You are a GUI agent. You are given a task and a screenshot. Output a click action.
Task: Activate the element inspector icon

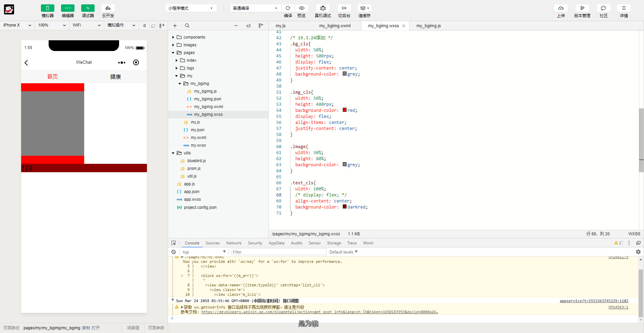click(174, 243)
